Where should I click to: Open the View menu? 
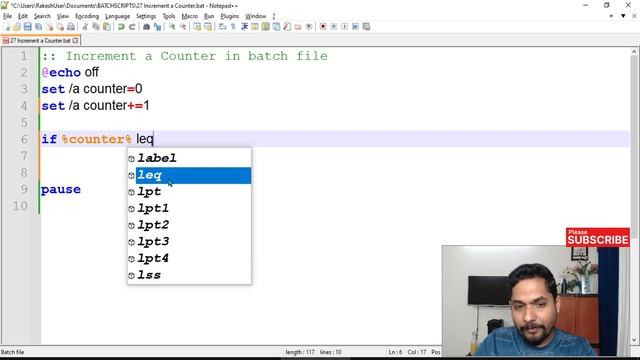(62, 16)
